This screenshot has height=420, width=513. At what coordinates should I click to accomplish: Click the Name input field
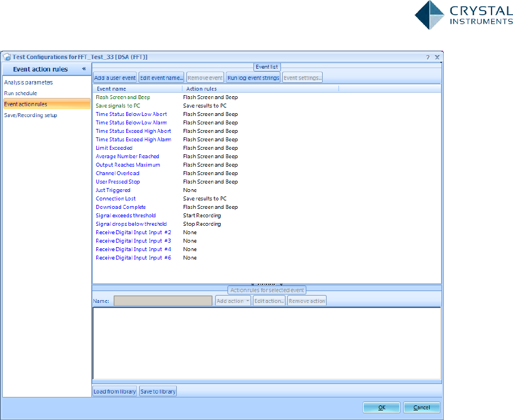point(163,301)
